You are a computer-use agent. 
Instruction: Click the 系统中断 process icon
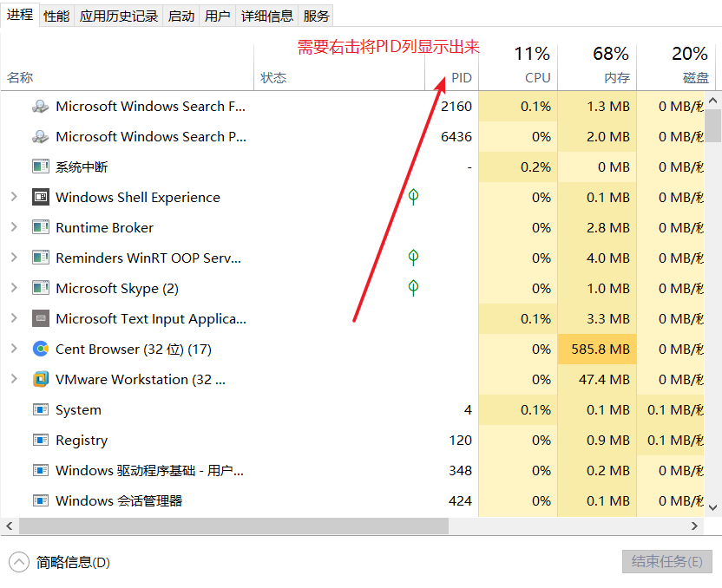click(41, 167)
